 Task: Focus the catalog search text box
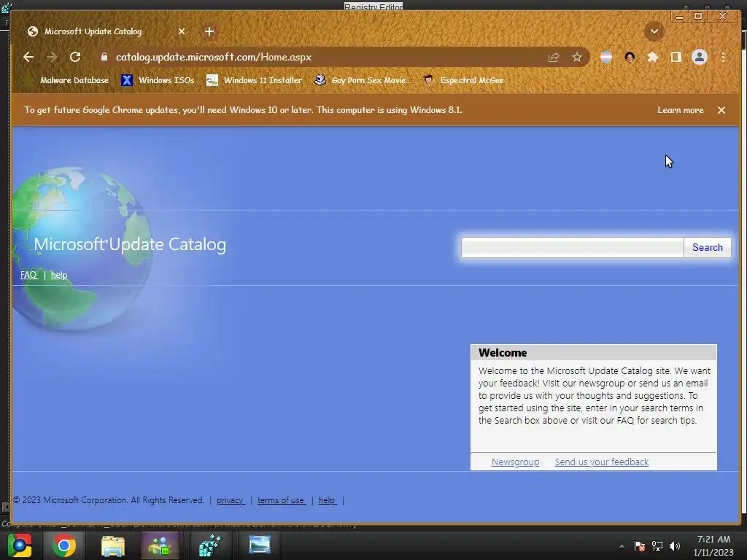[572, 248]
